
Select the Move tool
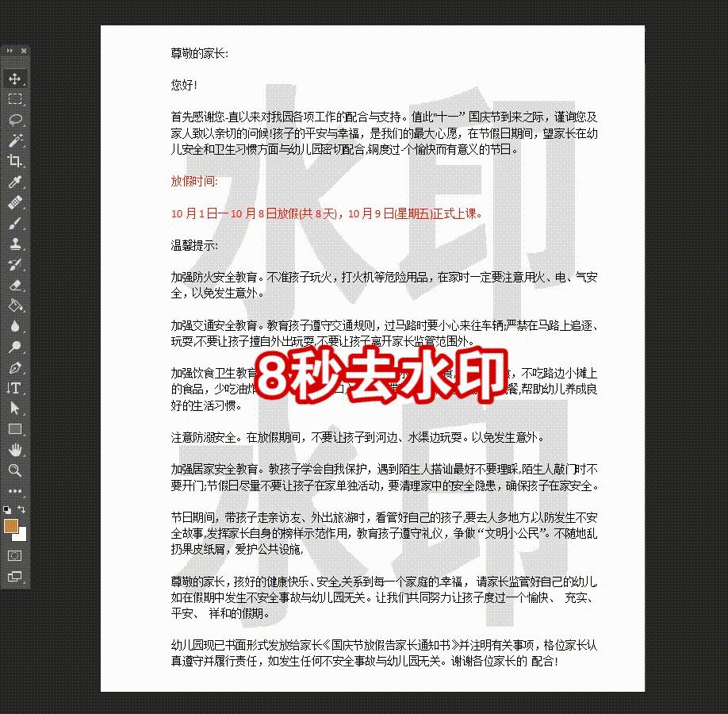pos(14,79)
